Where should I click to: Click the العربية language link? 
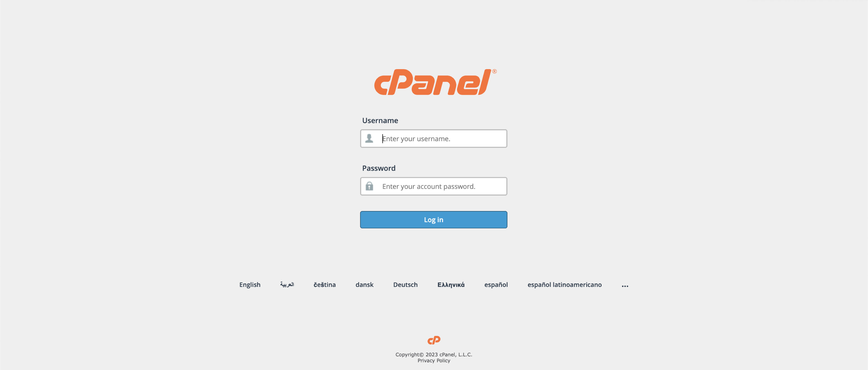click(287, 284)
